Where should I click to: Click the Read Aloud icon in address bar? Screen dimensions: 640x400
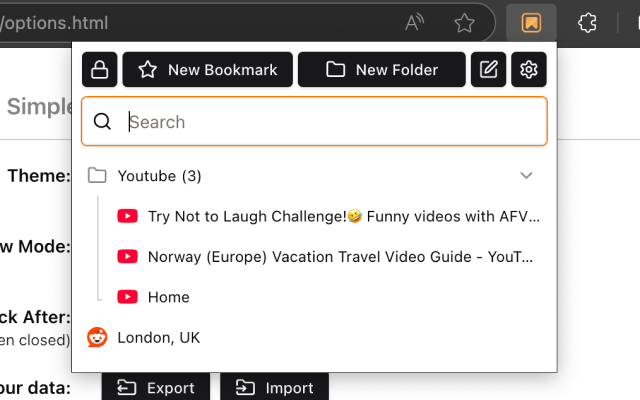(415, 22)
